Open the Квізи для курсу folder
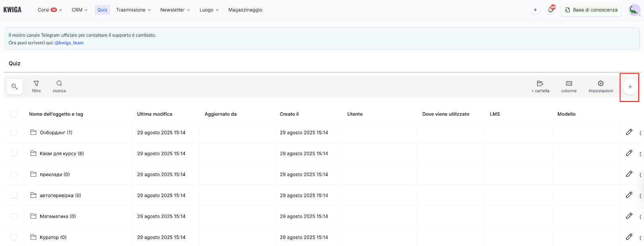Image resolution: width=644 pixels, height=246 pixels. 62,153
